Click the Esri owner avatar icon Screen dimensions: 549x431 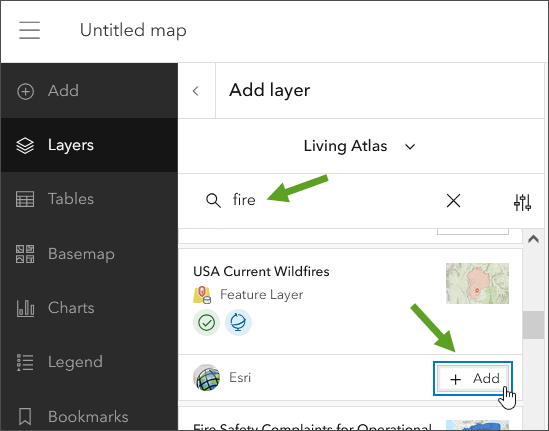pyautogui.click(x=207, y=377)
